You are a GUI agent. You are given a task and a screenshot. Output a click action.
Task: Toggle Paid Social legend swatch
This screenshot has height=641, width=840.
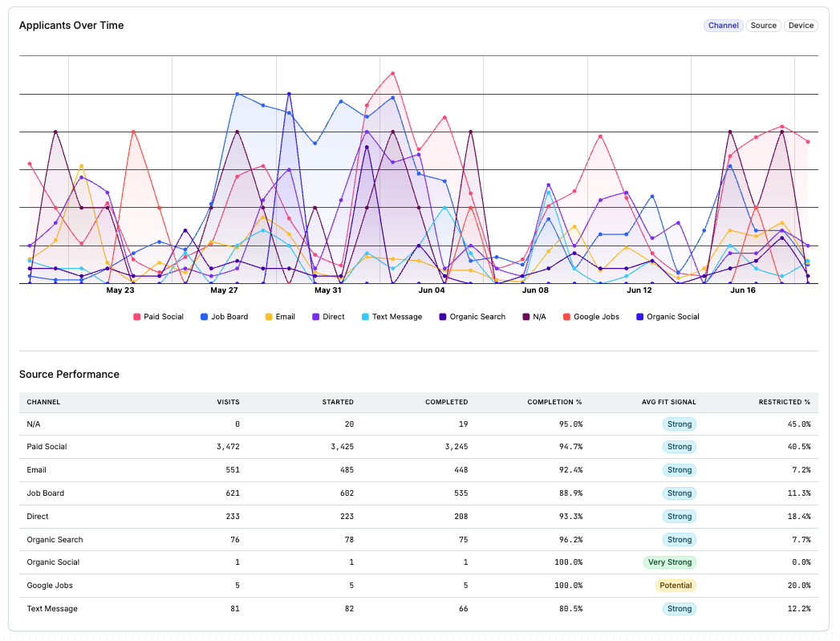point(137,317)
